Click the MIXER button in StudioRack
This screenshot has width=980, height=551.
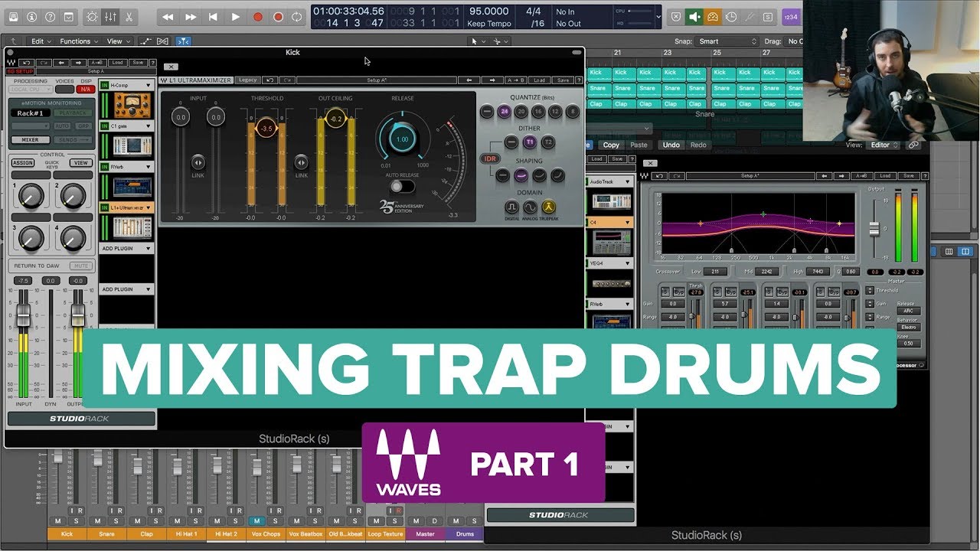[x=30, y=140]
